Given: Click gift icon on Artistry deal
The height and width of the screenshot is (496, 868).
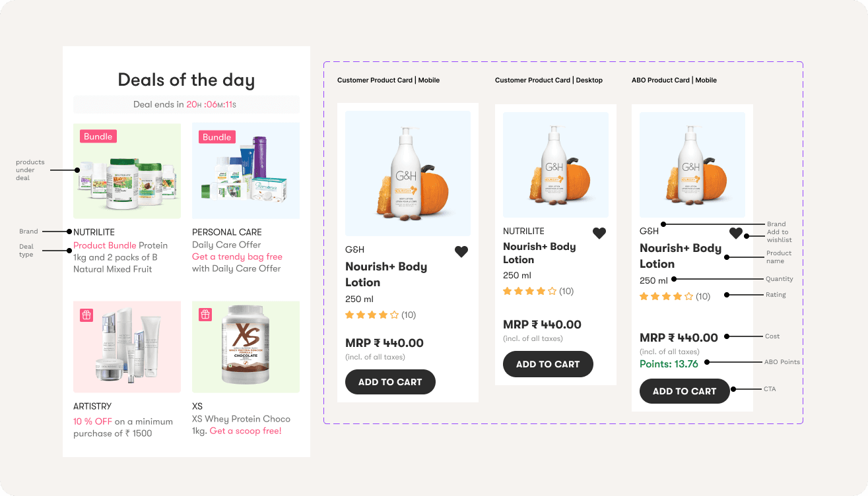Looking at the screenshot, I should point(86,315).
